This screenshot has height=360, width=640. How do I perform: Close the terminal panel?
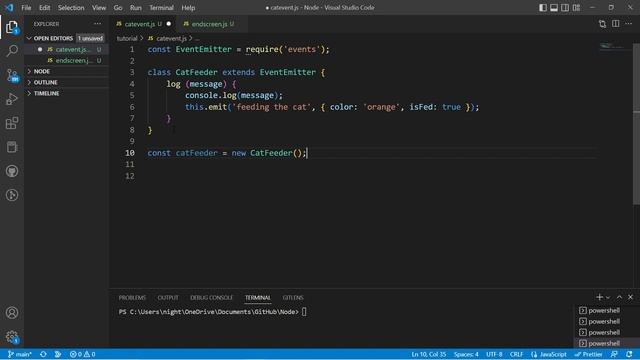(x=630, y=297)
